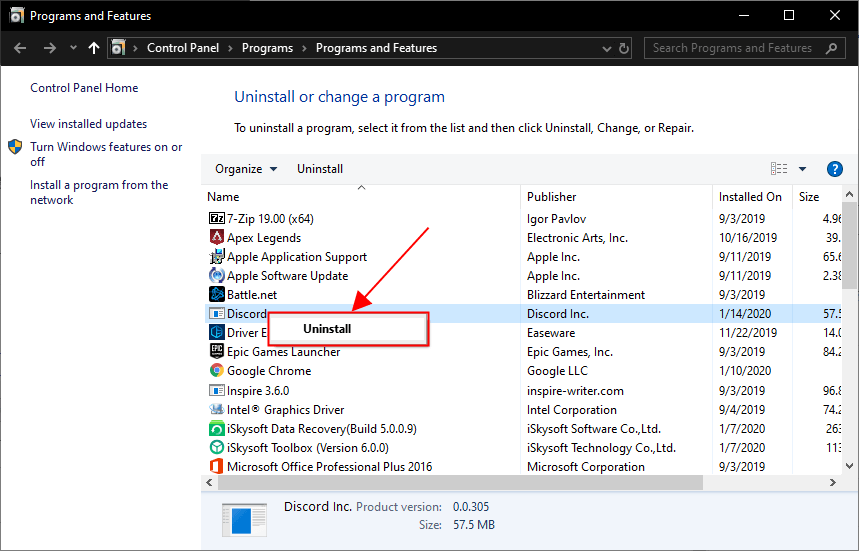Sort list by Publisher column header
This screenshot has width=859, height=551.
click(552, 197)
